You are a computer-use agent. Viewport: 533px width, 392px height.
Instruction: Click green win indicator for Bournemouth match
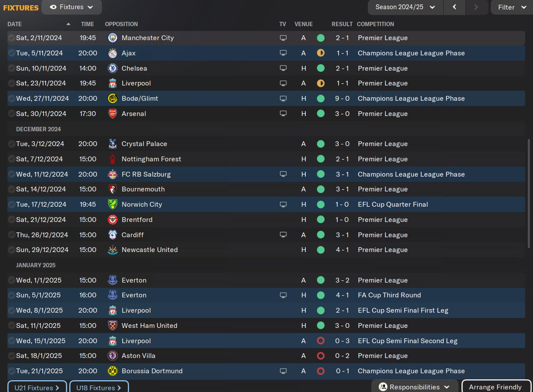[321, 189]
